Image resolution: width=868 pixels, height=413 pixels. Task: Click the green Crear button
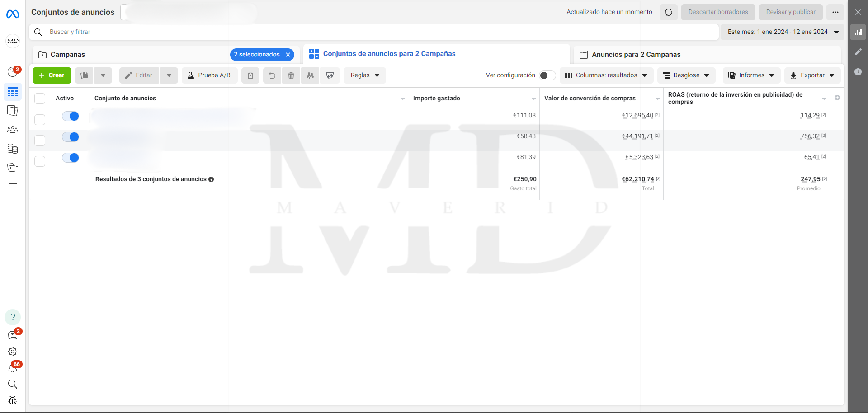(52, 75)
